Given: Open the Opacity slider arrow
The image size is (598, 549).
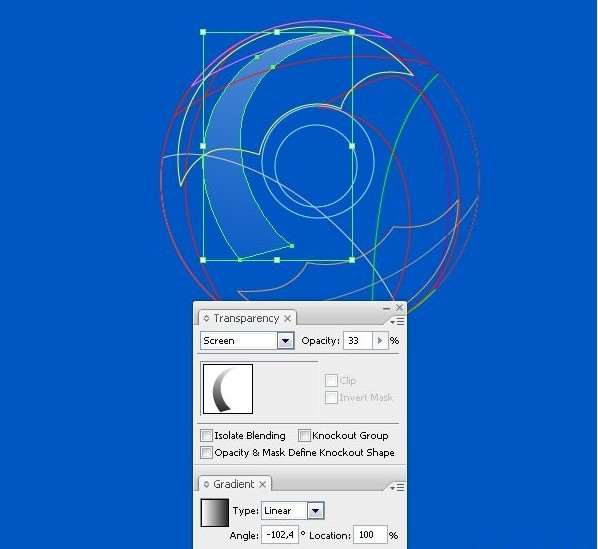Looking at the screenshot, I should pos(380,340).
